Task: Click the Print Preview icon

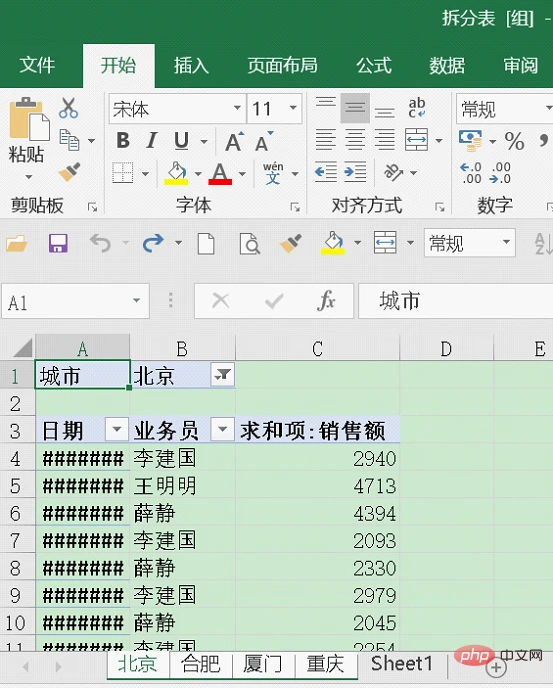Action: (249, 244)
